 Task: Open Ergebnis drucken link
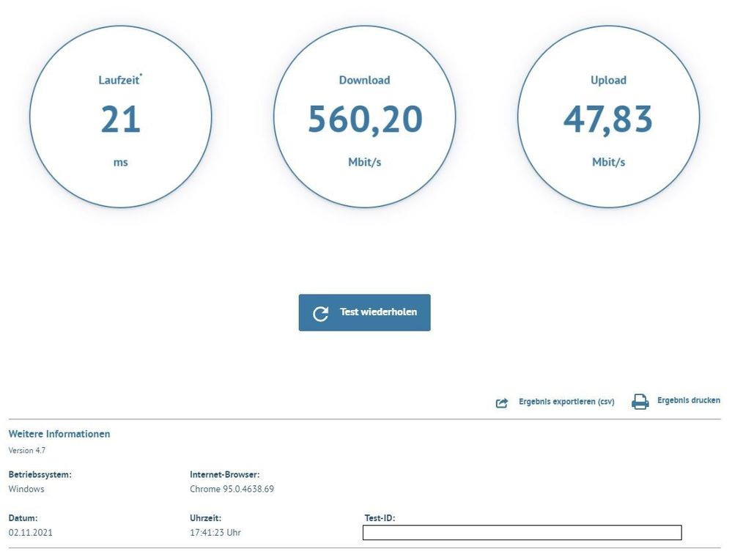click(x=689, y=400)
